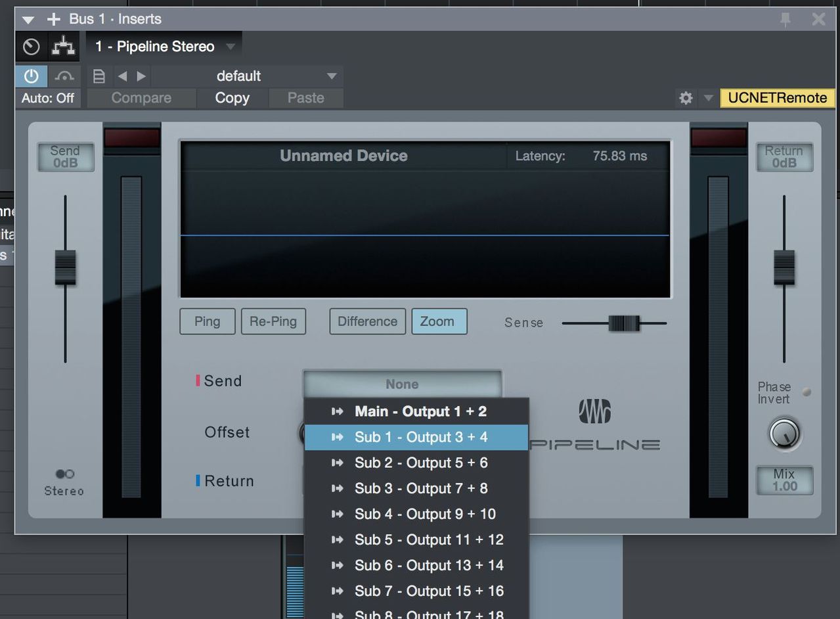Click the Return level fader handle
Screen dimensions: 840x619
point(784,267)
